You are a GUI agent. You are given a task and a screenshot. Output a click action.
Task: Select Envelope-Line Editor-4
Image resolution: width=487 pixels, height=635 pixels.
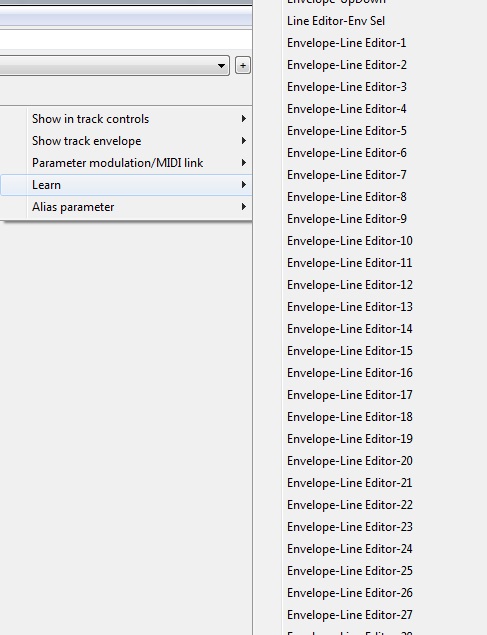(347, 109)
